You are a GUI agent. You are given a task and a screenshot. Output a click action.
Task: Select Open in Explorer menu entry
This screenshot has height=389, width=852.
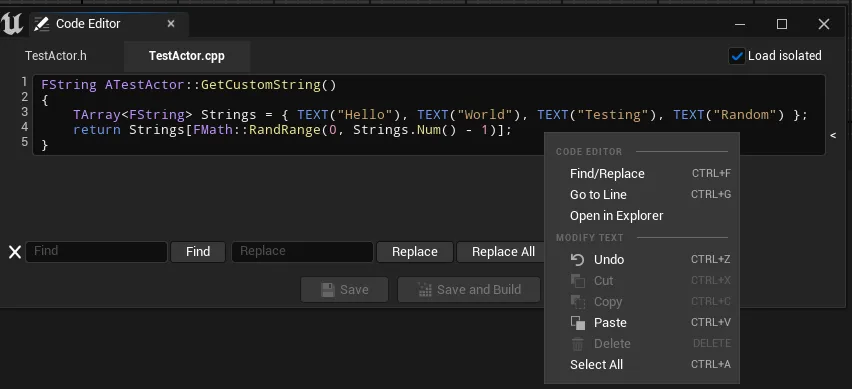point(642,216)
